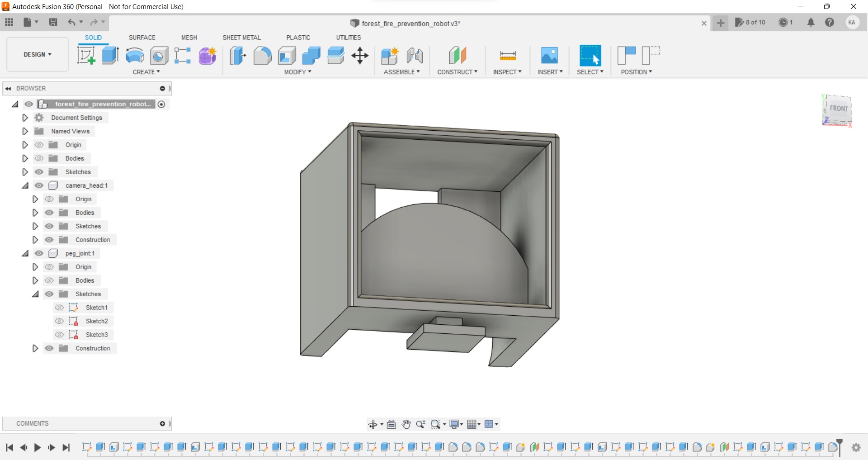Open the CONSTRUCT dropdown menu
The width and height of the screenshot is (868, 460).
458,72
